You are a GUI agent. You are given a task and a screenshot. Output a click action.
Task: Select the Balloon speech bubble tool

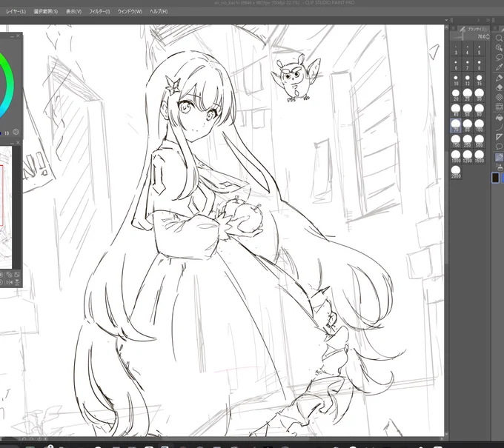tap(499, 147)
